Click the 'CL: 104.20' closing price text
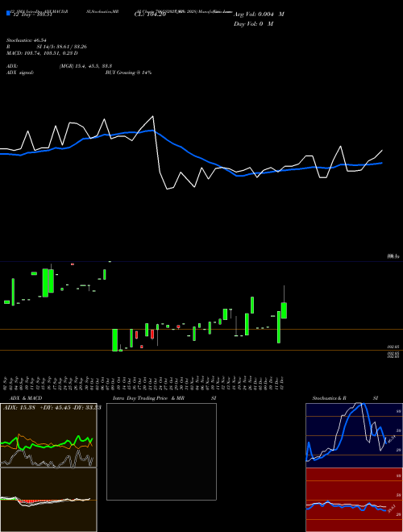The height and width of the screenshot is (532, 403). (x=150, y=15)
